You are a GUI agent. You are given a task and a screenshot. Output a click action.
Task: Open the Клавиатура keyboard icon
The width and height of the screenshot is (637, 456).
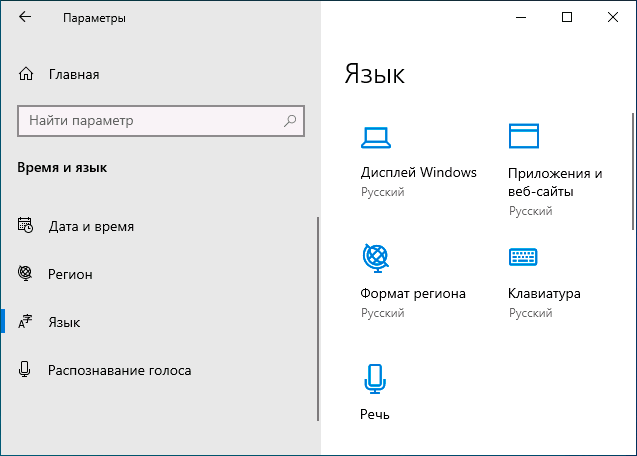pos(523,257)
